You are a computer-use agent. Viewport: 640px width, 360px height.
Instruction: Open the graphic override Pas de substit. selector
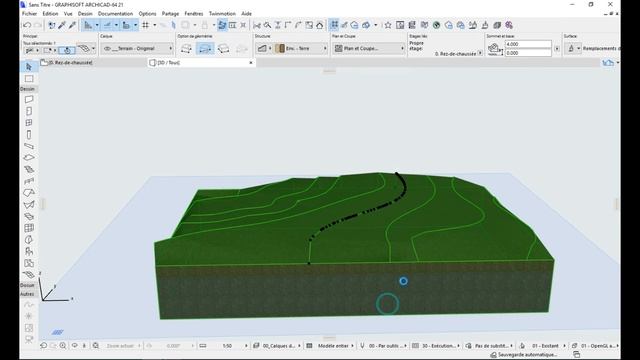pyautogui.click(x=490, y=346)
